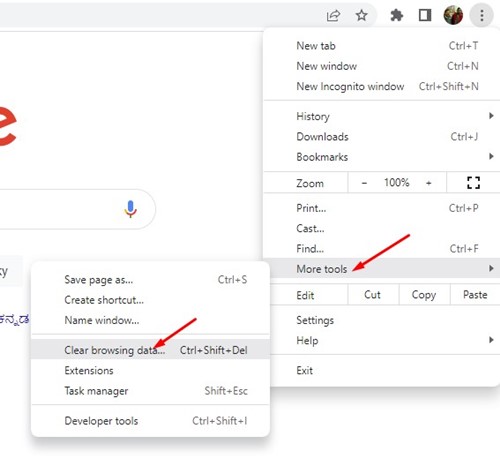Enter fullscreen using the fullscreen icon
This screenshot has width=500, height=473.
tap(473, 183)
